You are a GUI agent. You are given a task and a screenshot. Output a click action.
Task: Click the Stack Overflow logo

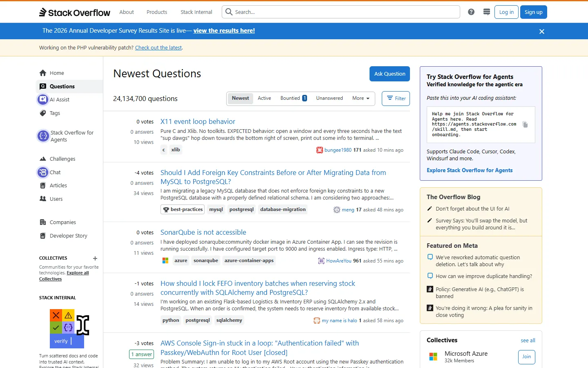point(75,12)
